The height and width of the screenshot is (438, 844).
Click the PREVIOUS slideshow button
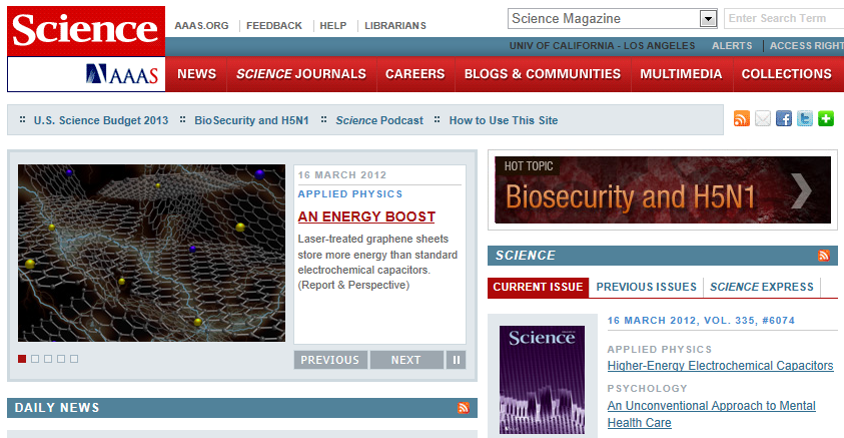[x=330, y=360]
